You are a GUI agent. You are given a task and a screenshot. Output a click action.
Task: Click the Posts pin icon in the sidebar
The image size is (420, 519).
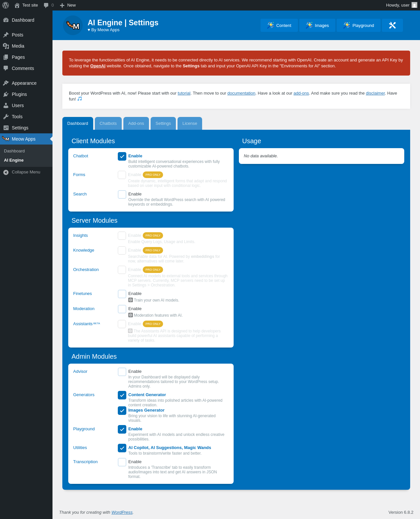(x=6, y=35)
